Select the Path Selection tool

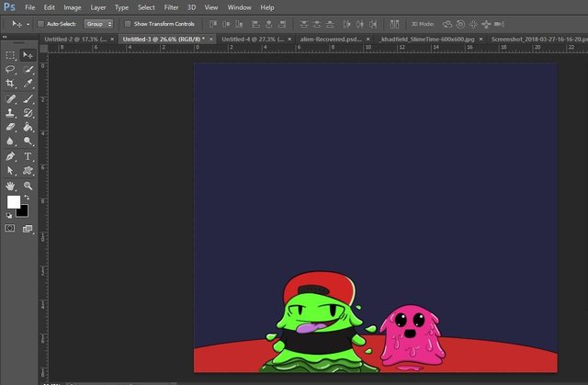click(10, 171)
